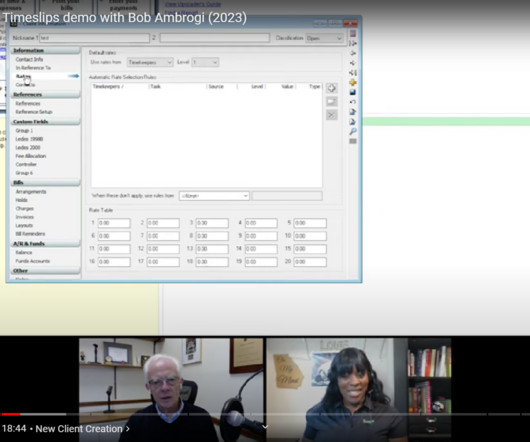Select Ledes 2000 custom field

pyautogui.click(x=28, y=147)
